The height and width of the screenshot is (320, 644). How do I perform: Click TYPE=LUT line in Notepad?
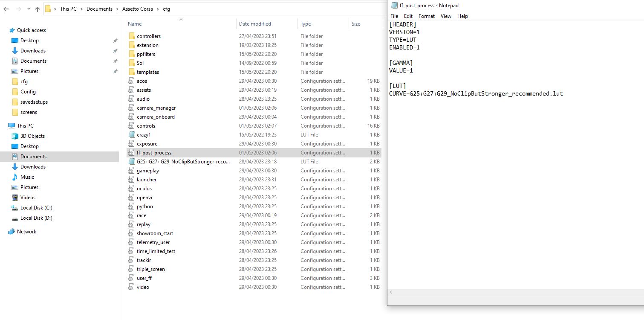pos(403,40)
